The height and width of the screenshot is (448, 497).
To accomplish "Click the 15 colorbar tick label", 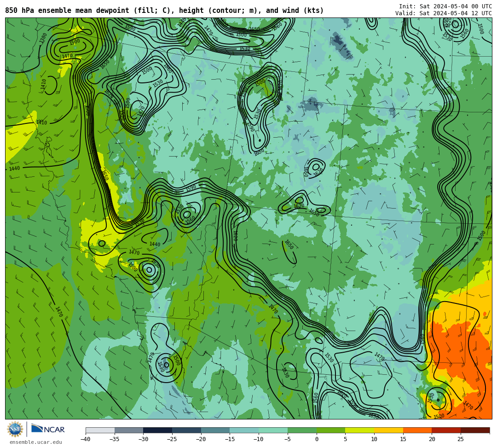I will pos(403,439).
